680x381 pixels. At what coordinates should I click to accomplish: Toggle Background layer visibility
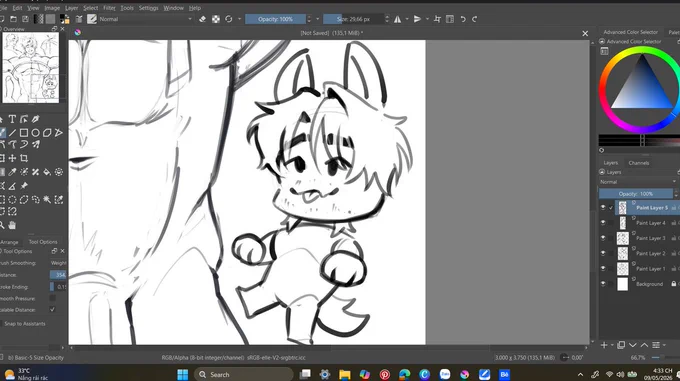[603, 283]
